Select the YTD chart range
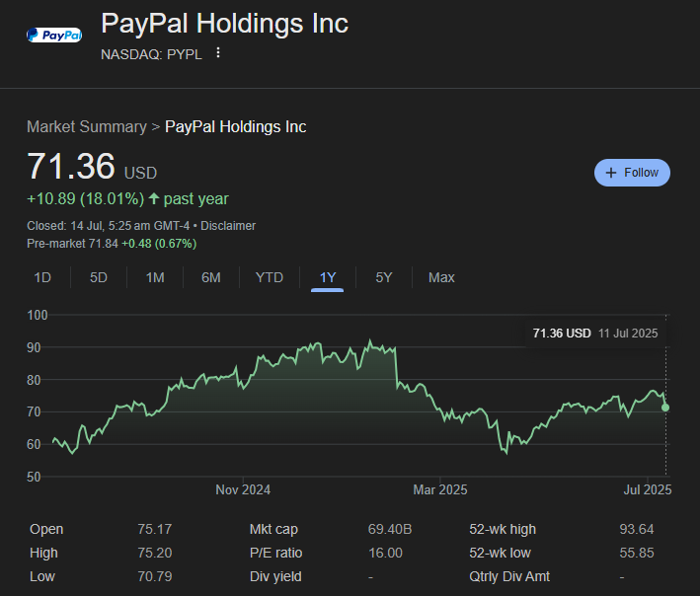 [270, 277]
